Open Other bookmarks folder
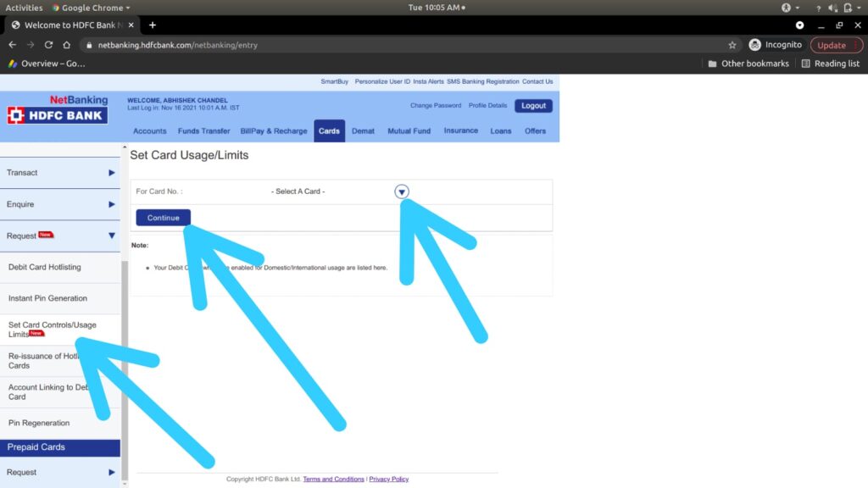Screen dimensions: 868x488 748,64
